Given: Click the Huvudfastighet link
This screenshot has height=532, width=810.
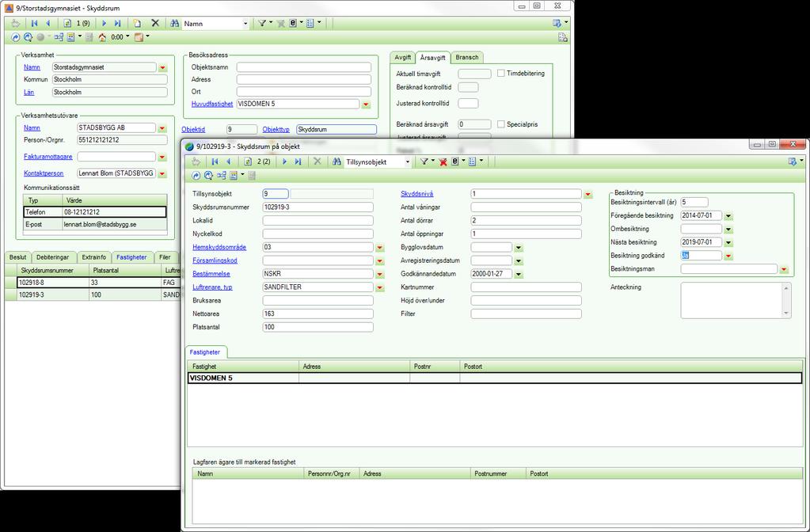Looking at the screenshot, I should (x=212, y=104).
